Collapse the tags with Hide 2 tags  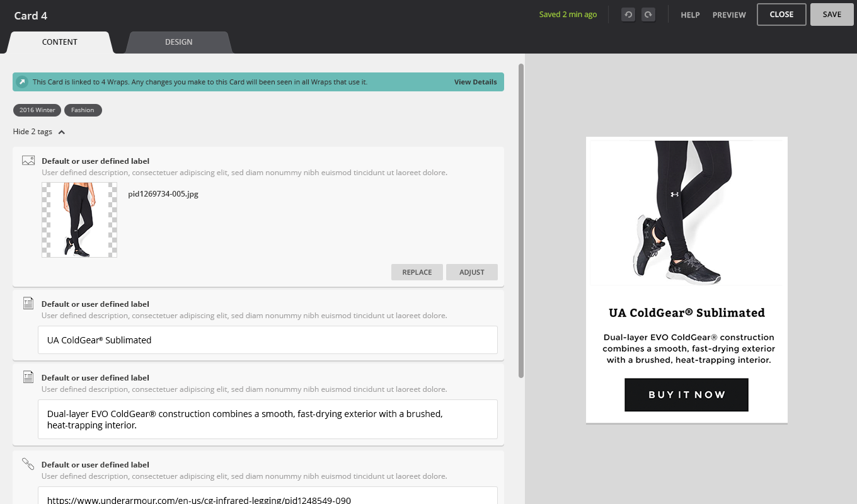39,132
